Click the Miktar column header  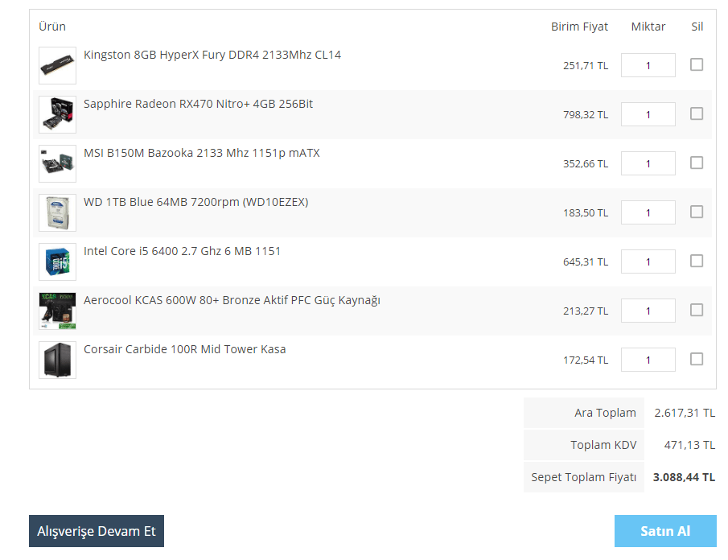pyautogui.click(x=648, y=27)
